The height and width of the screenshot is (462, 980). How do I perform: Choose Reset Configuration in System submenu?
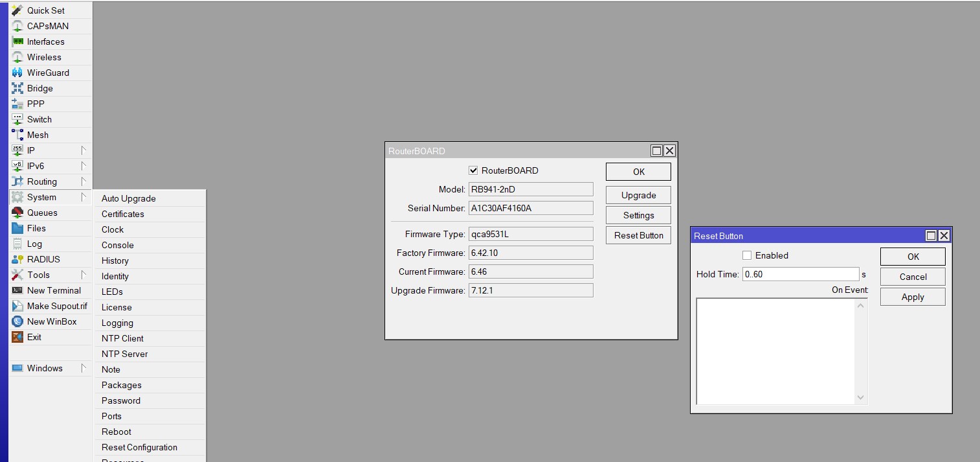pos(150,447)
